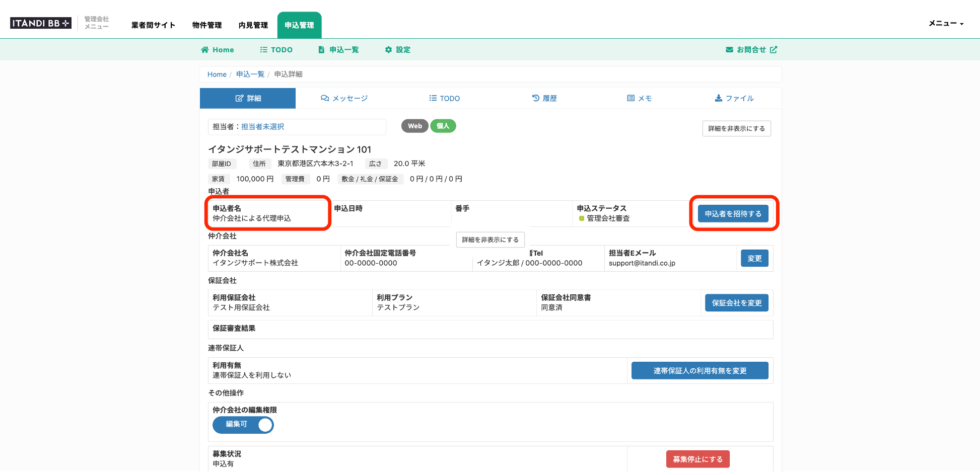The image size is (980, 475).
Task: Click the TODO list icon in green bar
Action: click(x=263, y=50)
